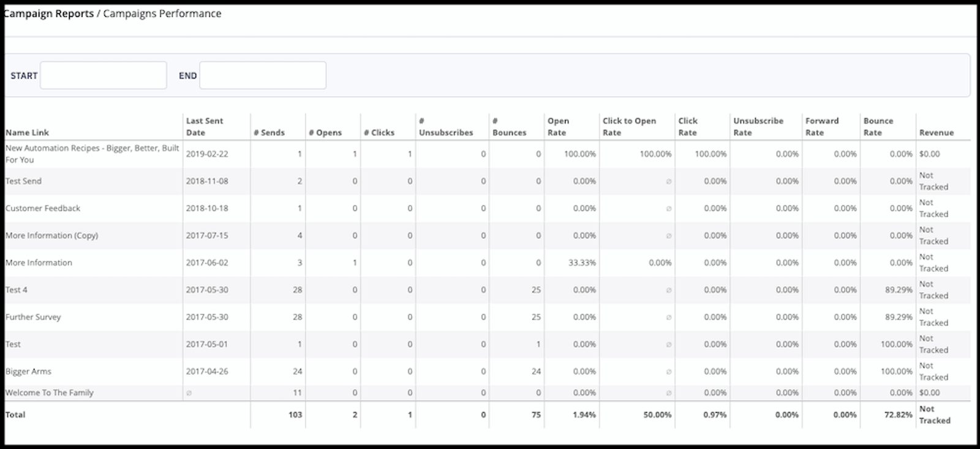Image resolution: width=980 pixels, height=449 pixels.
Task: Sort table by # Sends header
Action: [269, 132]
